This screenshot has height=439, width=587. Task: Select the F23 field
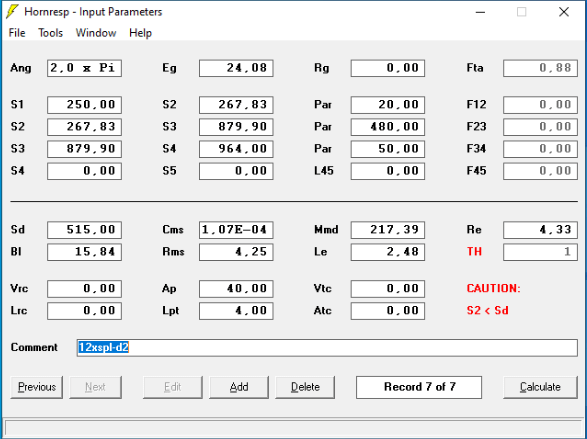(x=540, y=126)
